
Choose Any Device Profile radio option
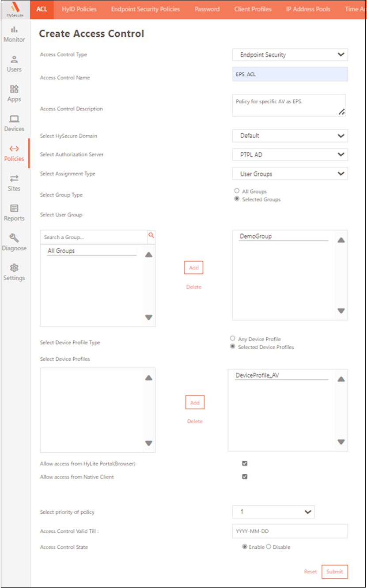point(232,339)
